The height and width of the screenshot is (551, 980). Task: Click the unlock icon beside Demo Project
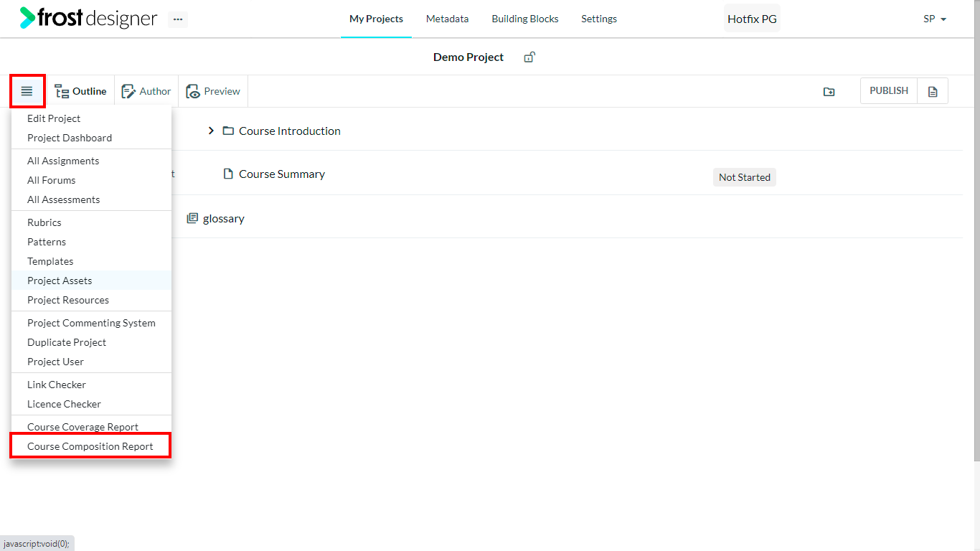(529, 57)
